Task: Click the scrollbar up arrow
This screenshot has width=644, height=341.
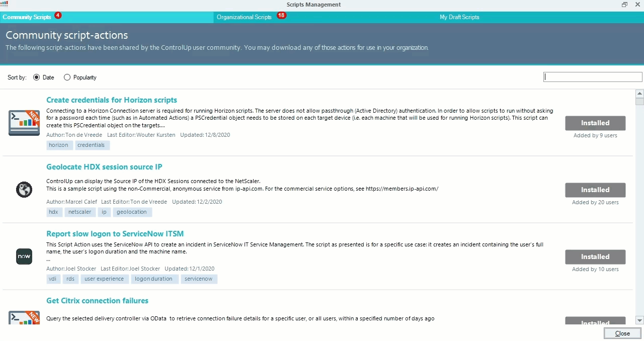Action: pyautogui.click(x=639, y=94)
